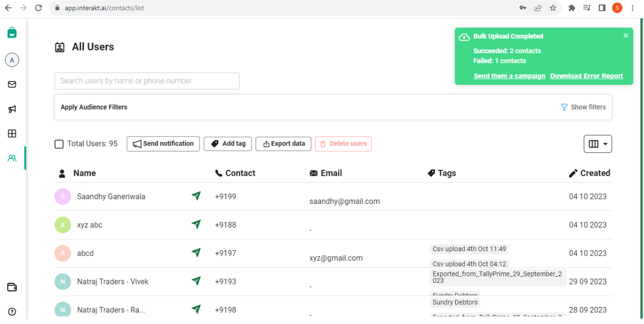Click email xyz@gmail.com
The height and width of the screenshot is (324, 644).
[336, 258]
